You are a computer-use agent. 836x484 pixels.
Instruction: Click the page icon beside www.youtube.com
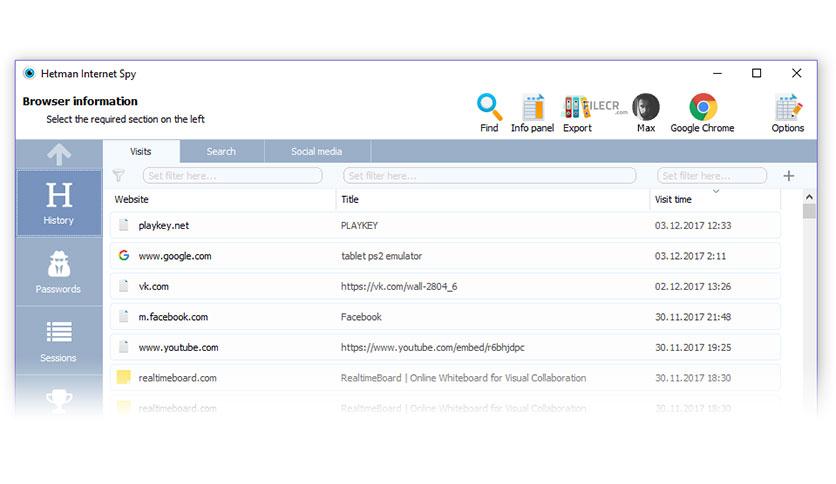click(x=124, y=346)
